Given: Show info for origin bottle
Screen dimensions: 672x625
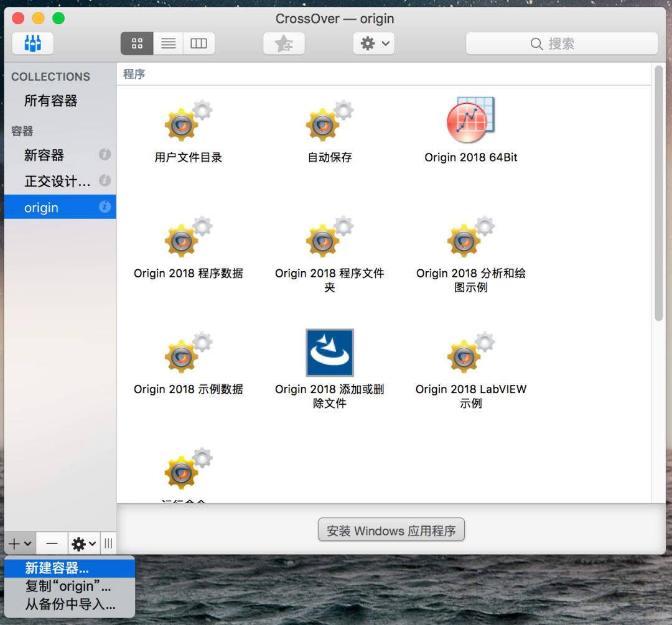Looking at the screenshot, I should (105, 207).
